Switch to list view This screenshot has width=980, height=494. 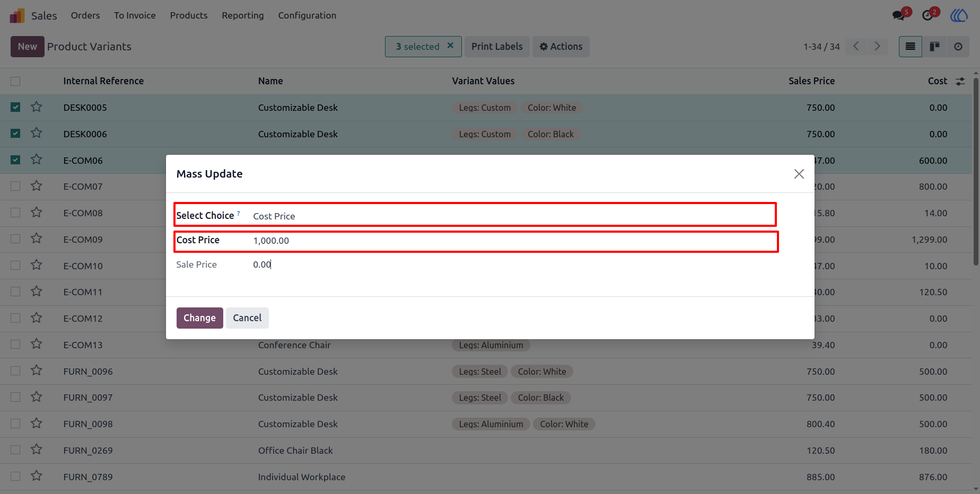coord(911,47)
